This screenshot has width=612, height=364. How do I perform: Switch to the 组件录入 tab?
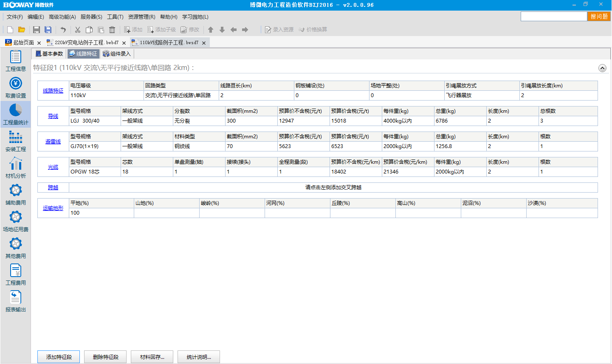click(x=117, y=54)
